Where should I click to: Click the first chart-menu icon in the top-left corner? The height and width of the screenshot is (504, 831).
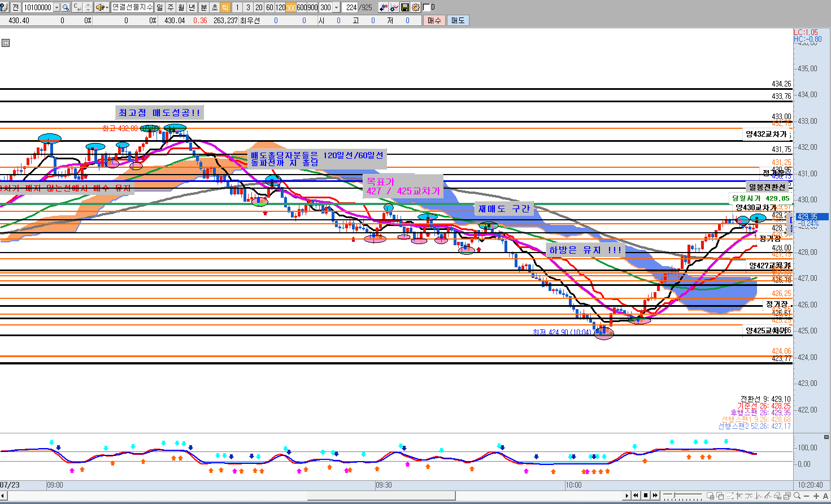5,7
